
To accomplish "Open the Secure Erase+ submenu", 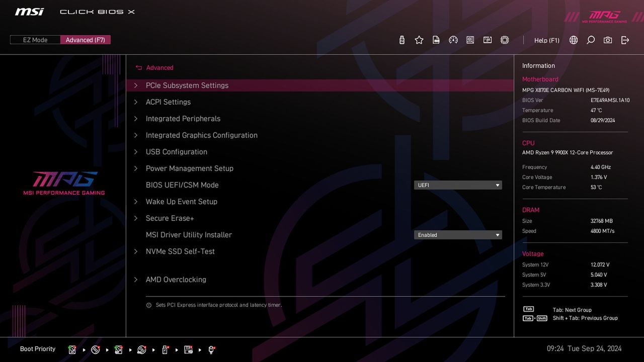I will pyautogui.click(x=320, y=218).
